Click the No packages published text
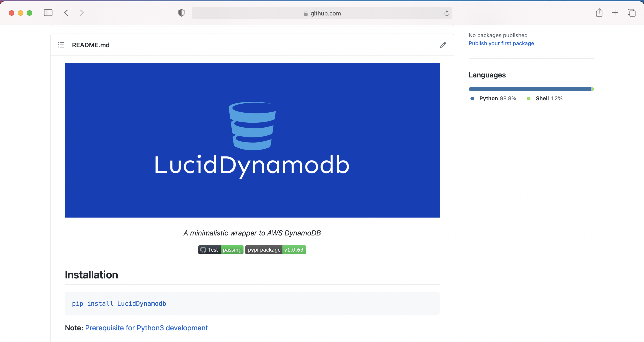The height and width of the screenshot is (342, 644). pyautogui.click(x=498, y=35)
